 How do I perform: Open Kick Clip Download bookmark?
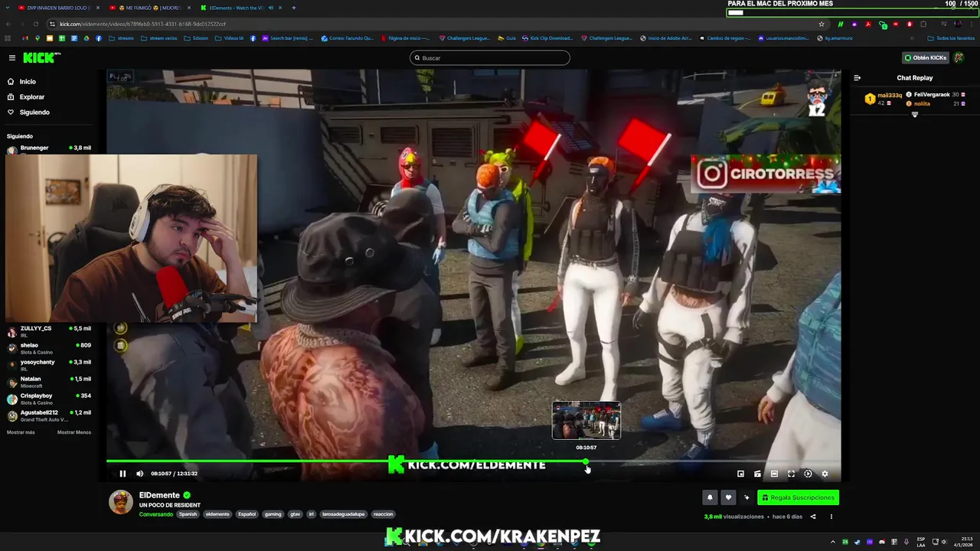[x=547, y=38]
